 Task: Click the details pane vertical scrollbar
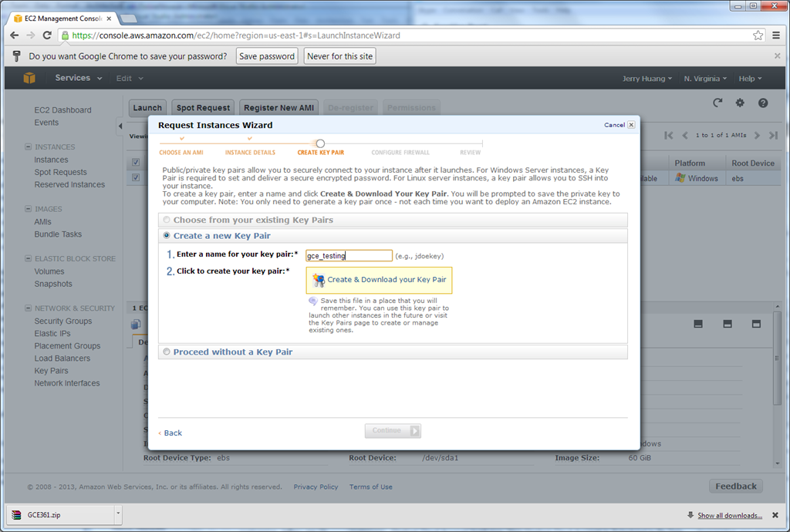pos(778,359)
